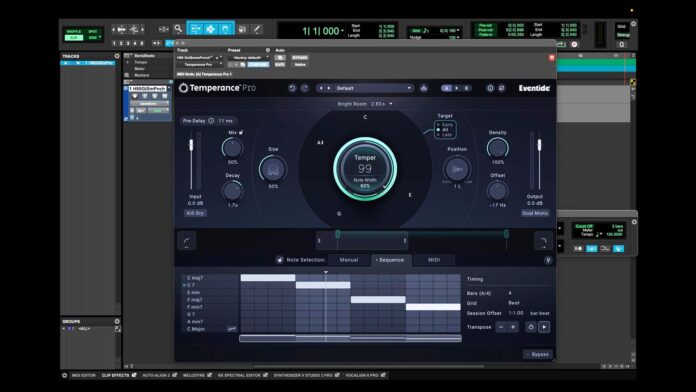Click the Temperance Pro logo icon
Image resolution: width=696 pixels, height=392 pixels.
(183, 88)
